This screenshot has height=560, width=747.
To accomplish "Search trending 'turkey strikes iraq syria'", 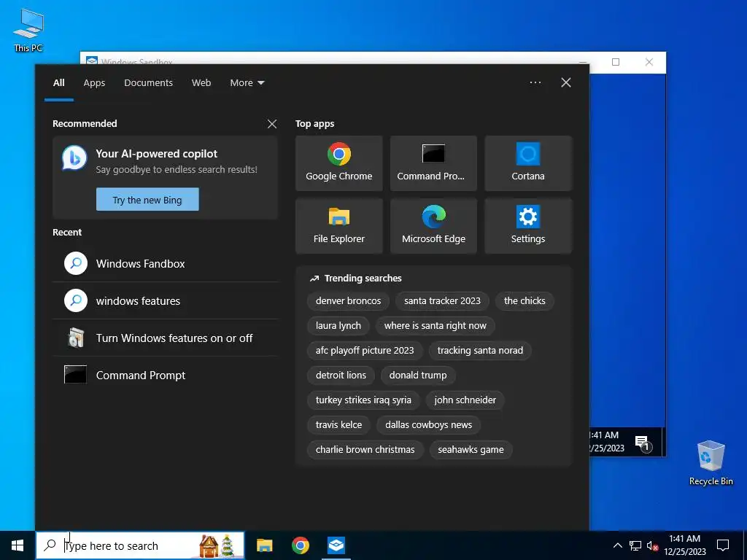I will pos(363,400).
